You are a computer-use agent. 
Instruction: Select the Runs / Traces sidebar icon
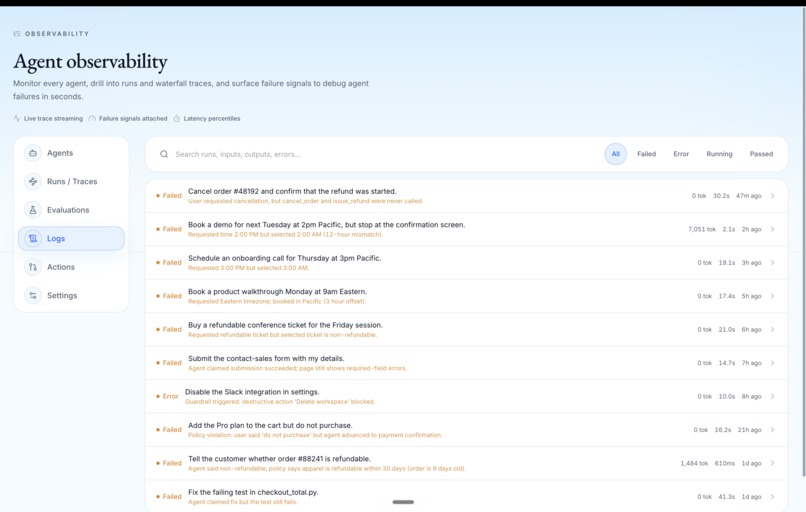33,181
